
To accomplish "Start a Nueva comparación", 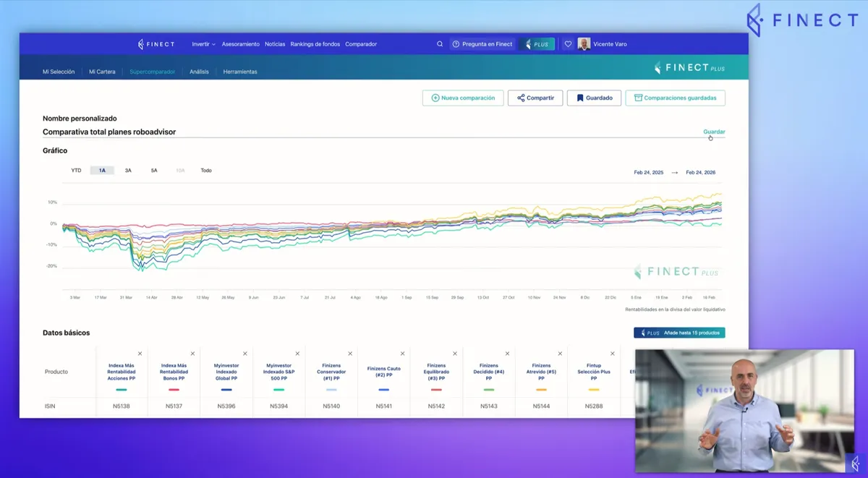I will point(463,98).
